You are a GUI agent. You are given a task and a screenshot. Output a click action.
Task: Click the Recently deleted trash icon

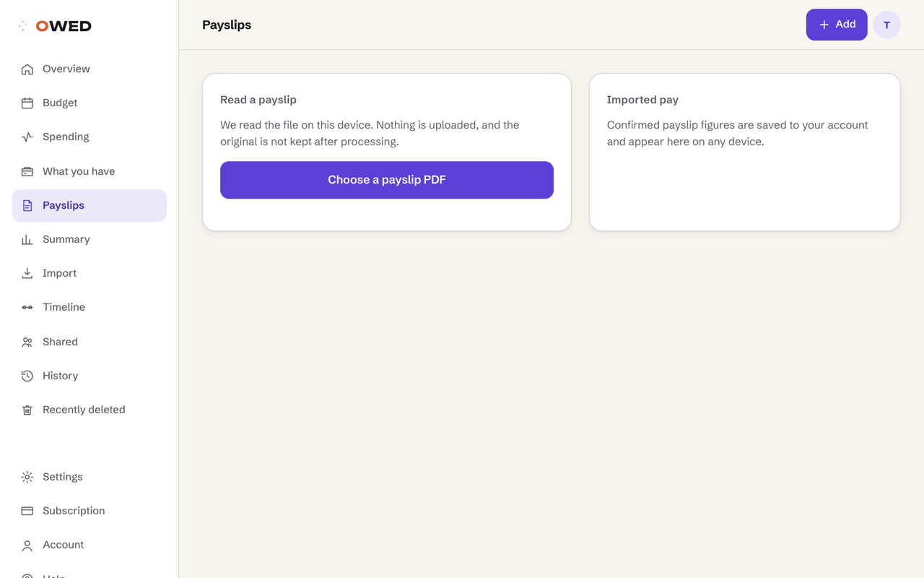[27, 410]
